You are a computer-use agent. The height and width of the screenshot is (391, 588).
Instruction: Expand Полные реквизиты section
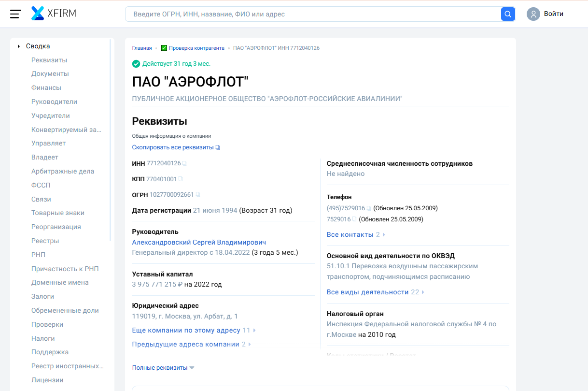(163, 368)
